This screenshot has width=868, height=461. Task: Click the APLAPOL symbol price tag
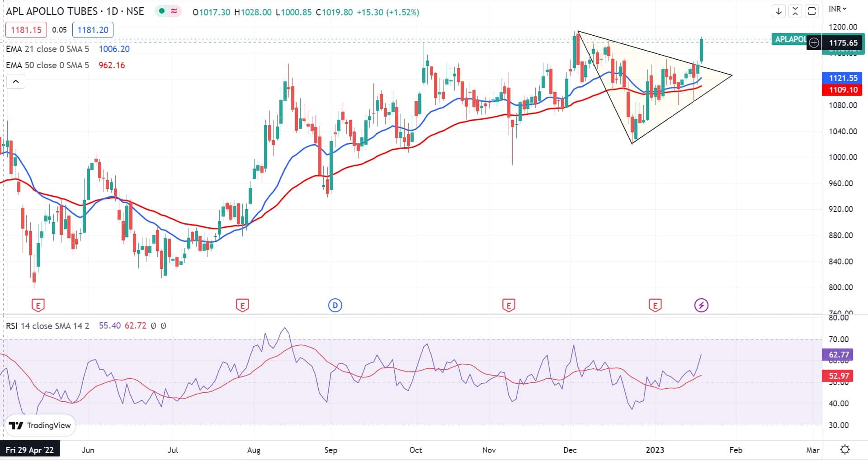(x=789, y=39)
